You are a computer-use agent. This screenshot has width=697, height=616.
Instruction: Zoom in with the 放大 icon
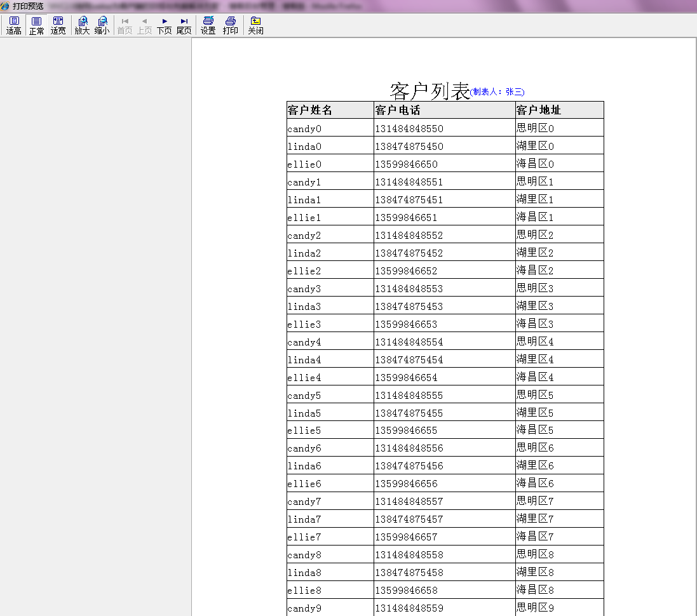tap(82, 25)
